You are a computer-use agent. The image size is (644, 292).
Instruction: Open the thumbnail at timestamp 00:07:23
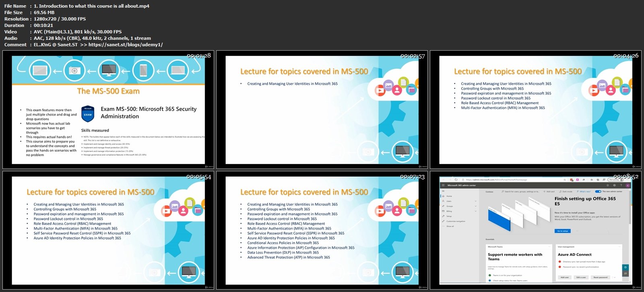tap(322, 230)
